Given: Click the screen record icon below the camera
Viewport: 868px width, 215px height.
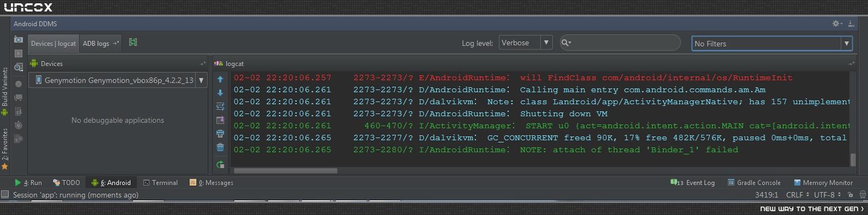Looking at the screenshot, I should point(19,53).
